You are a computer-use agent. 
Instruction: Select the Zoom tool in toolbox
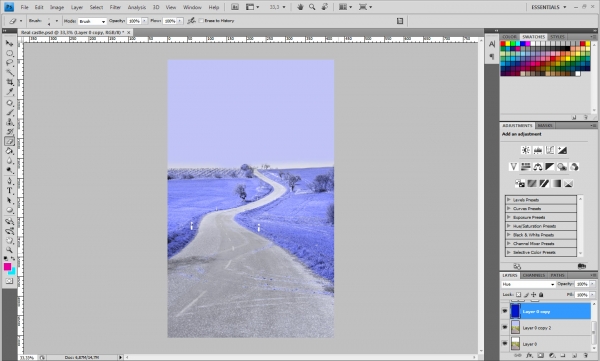10,250
